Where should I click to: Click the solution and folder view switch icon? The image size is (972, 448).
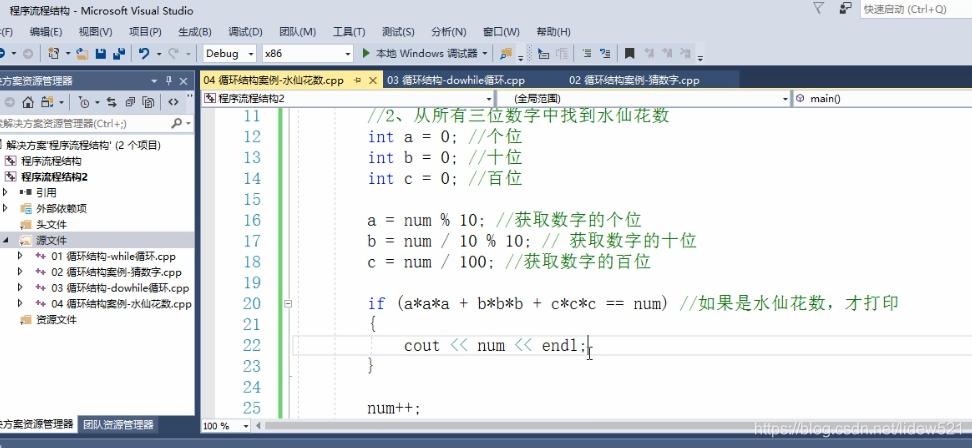click(x=48, y=102)
